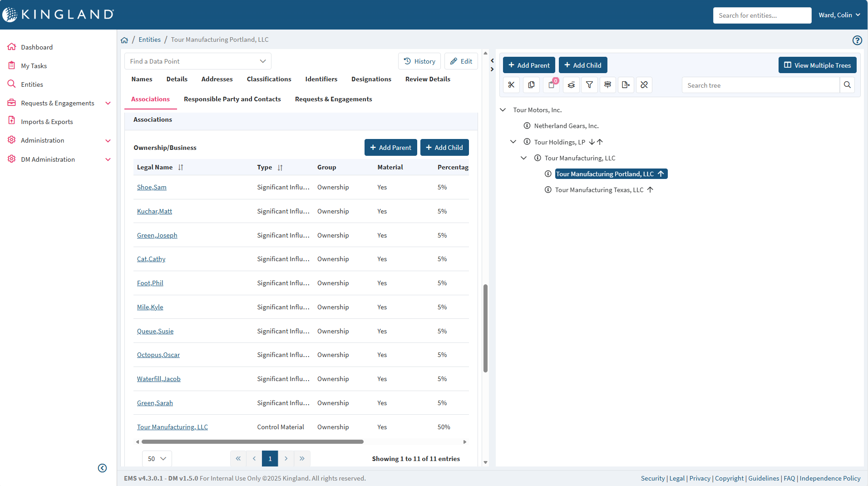Click the clipboard paste icon with badge
This screenshot has height=486, width=868.
[551, 85]
